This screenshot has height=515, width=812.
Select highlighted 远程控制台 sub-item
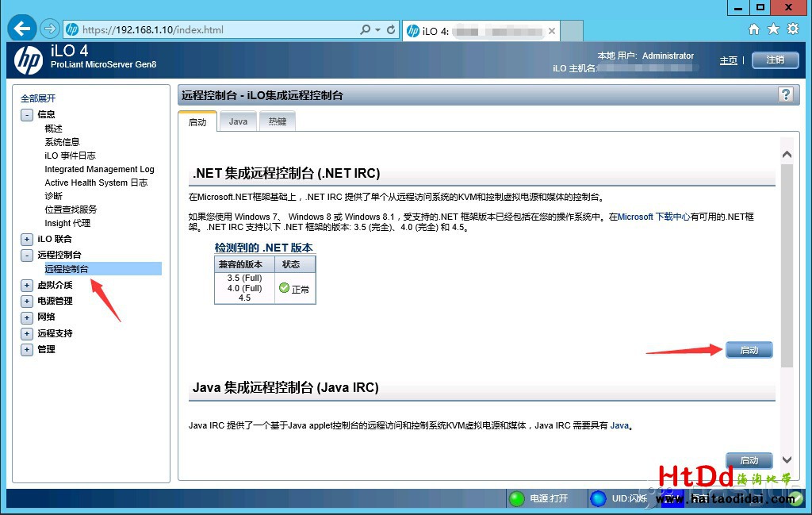(102, 269)
